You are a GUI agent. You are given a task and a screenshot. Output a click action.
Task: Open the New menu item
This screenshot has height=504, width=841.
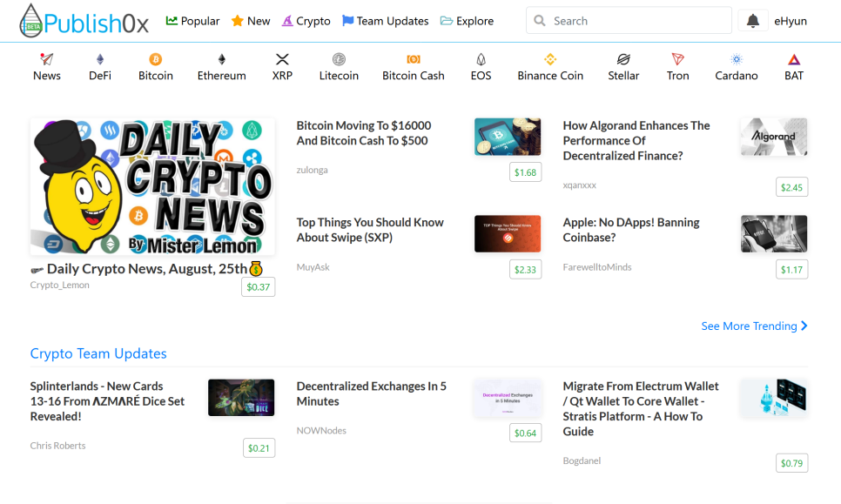(x=251, y=21)
